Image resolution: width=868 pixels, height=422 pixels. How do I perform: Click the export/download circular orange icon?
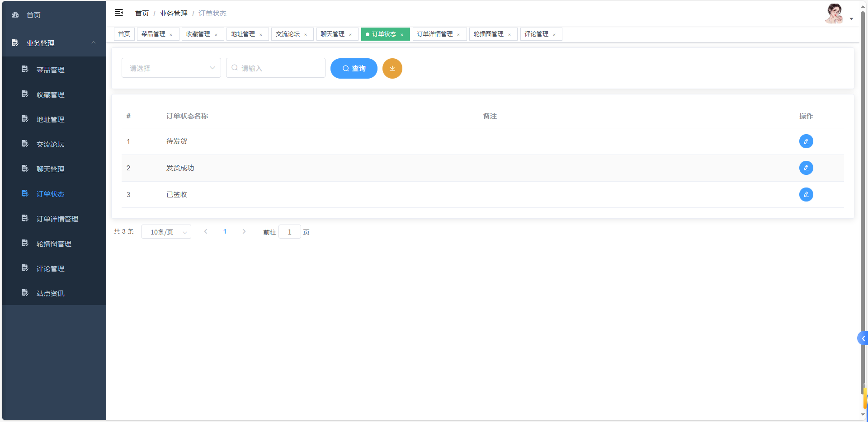click(392, 68)
